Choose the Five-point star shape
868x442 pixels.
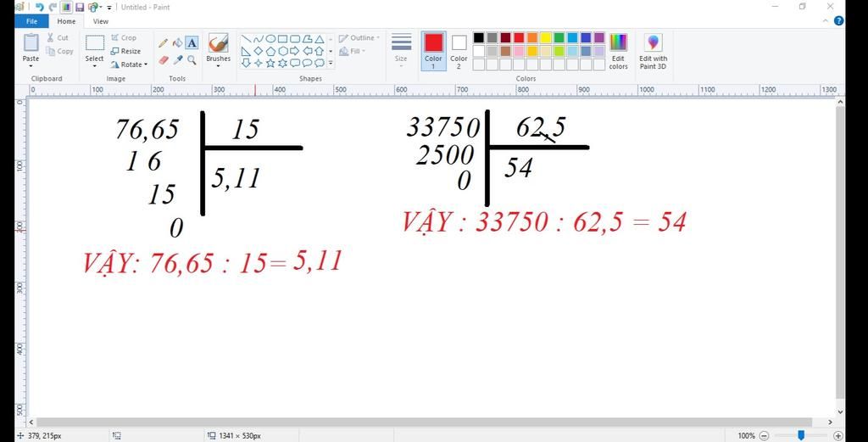(x=270, y=64)
